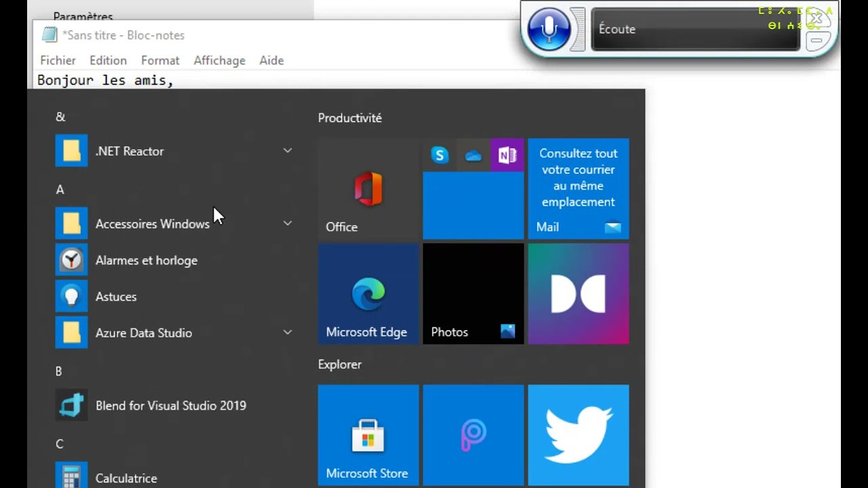Click the Écoute status display
The image size is (868, 488).
[x=696, y=29]
